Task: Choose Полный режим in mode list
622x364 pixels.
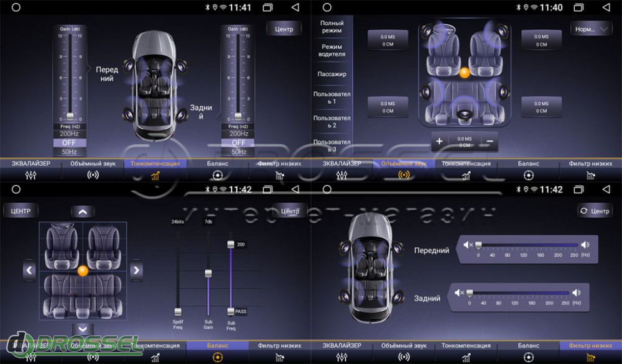Action: pos(332,27)
